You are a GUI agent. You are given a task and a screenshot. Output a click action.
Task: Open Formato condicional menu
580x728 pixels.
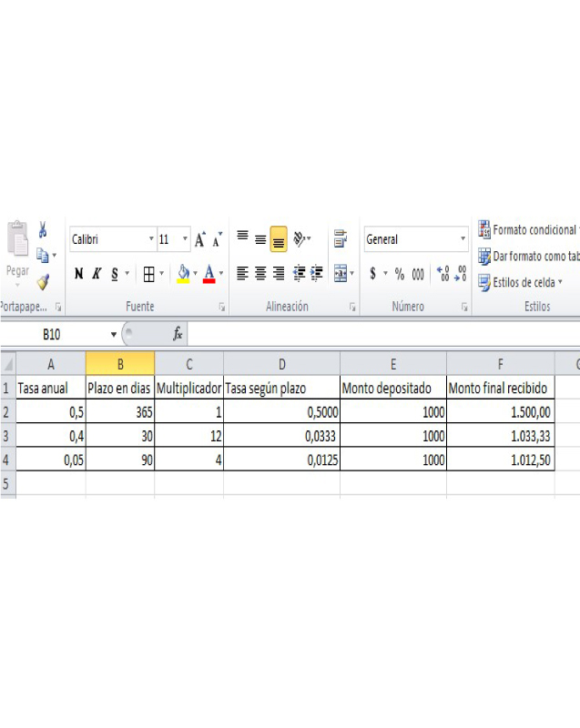(529, 229)
